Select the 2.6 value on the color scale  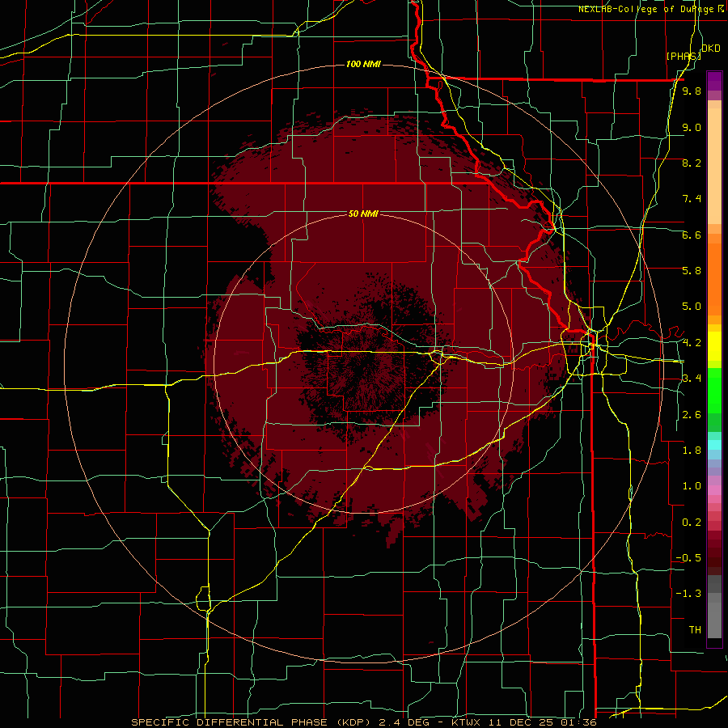pos(692,415)
